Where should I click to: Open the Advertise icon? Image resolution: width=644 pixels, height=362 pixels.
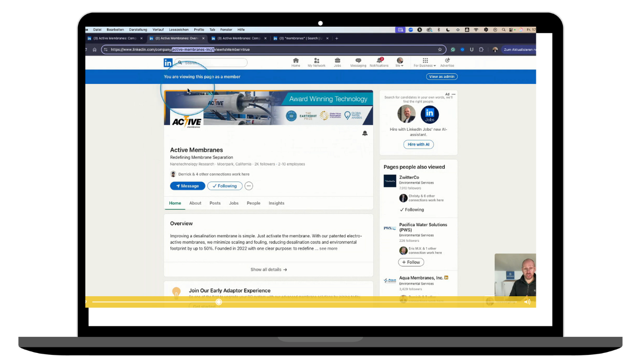(447, 62)
